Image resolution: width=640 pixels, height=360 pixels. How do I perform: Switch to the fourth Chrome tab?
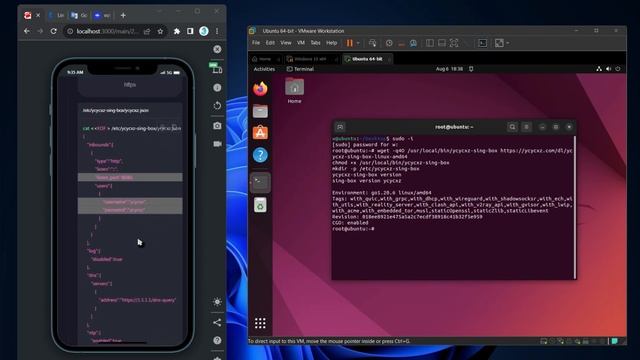102,15
